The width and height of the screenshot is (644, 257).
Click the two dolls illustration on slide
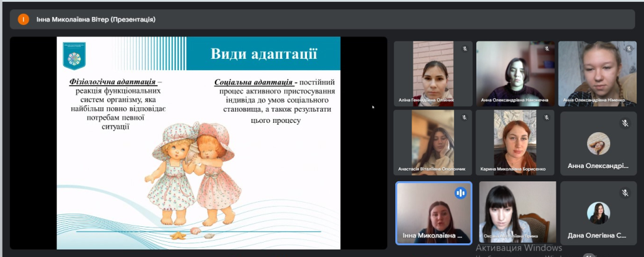[193, 174]
